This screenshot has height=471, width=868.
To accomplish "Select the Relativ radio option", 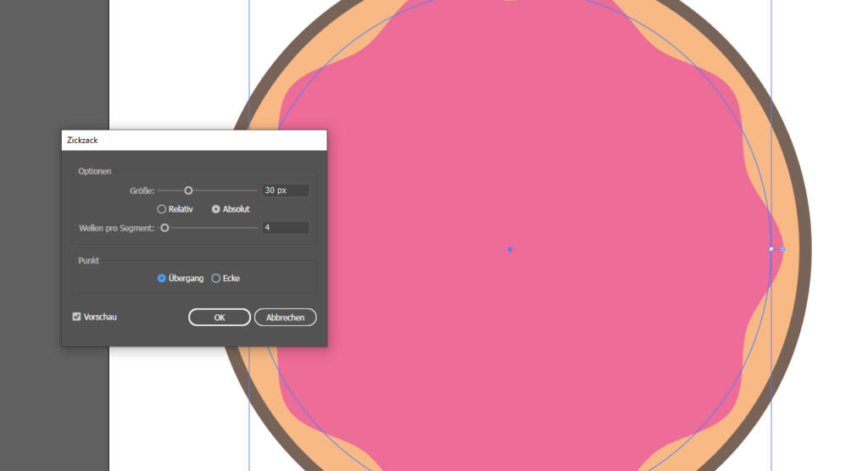I will [x=162, y=209].
